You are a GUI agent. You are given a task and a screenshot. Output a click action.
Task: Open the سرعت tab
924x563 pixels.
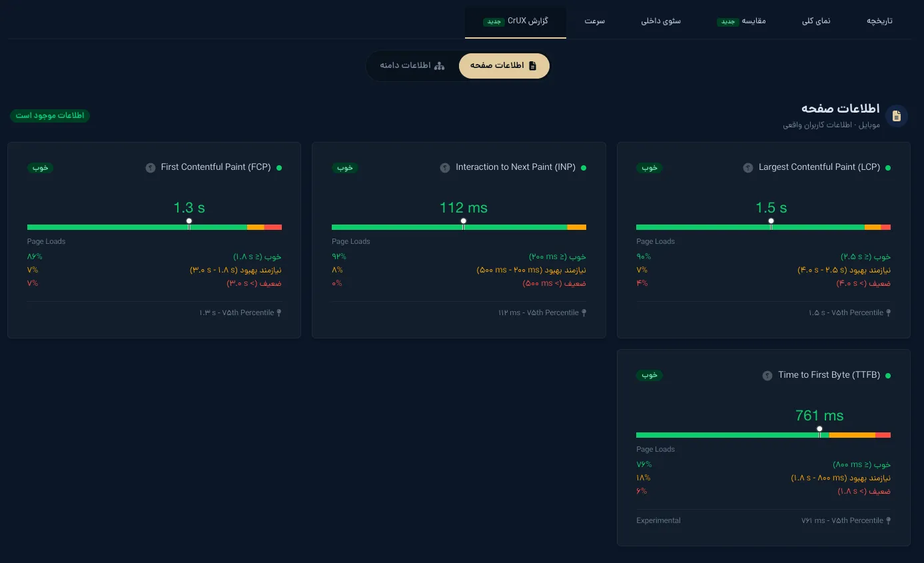(595, 21)
